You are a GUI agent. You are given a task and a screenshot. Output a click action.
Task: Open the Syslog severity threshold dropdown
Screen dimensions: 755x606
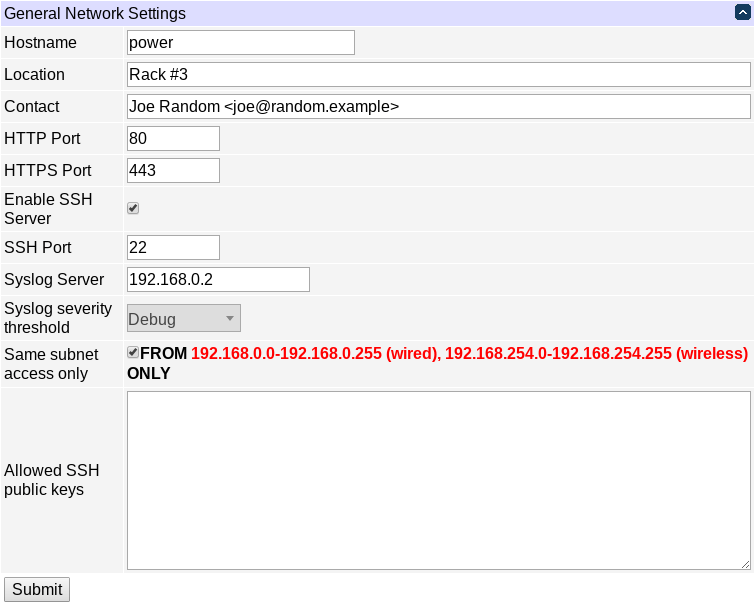point(183,319)
